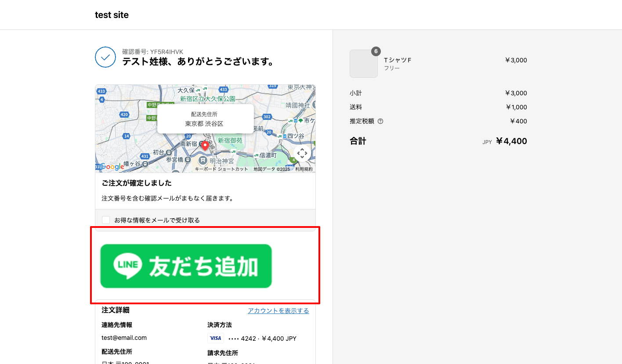Click the 決済方法 •••• 4242 payment text
Screen dimensions: 622x364
pyautogui.click(x=262, y=339)
